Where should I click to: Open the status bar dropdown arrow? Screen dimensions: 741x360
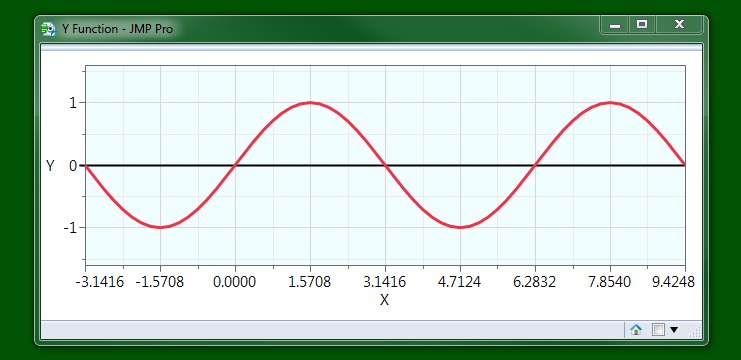(674, 330)
